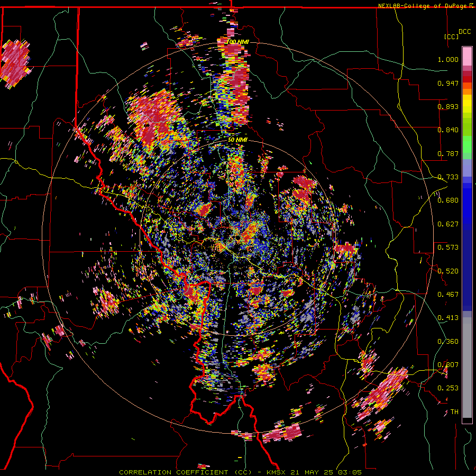
Task: Click the Correlation Coefficient KMSX title caption
Action: 240,472
